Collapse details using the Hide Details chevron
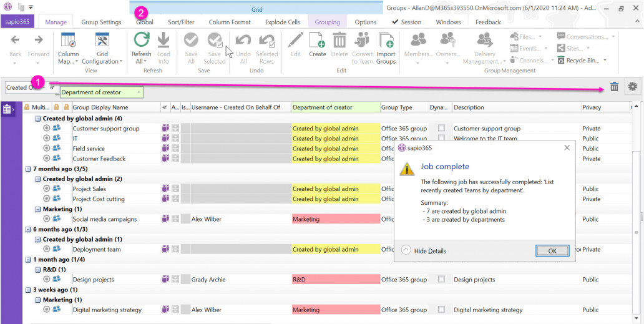 pos(406,250)
